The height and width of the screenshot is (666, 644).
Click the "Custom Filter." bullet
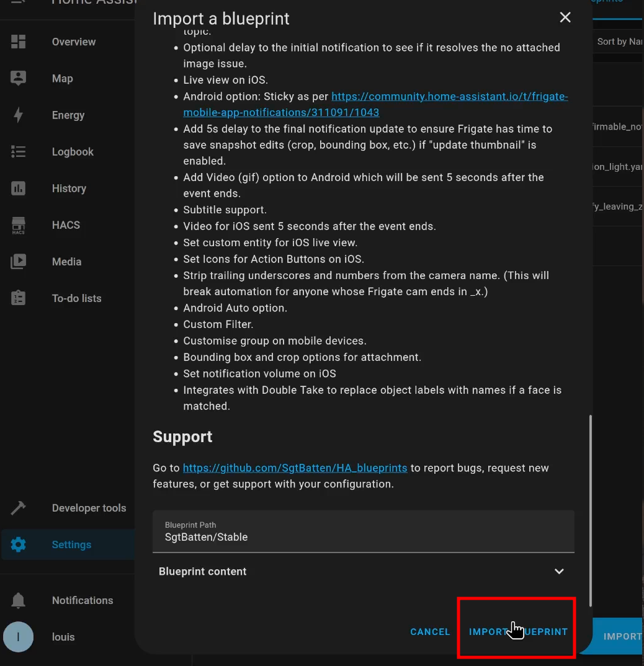tap(218, 324)
